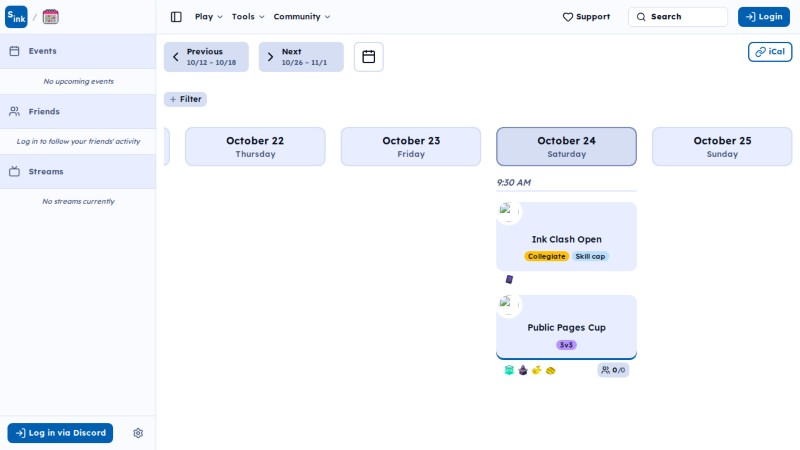Click the Friends people icon in sidebar
800x450 pixels.
tap(14, 111)
